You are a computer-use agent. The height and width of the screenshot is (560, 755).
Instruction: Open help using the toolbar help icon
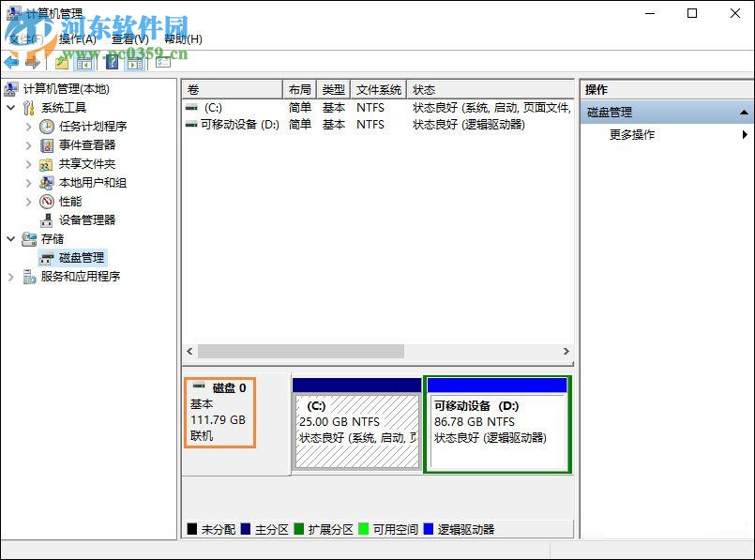(x=112, y=63)
